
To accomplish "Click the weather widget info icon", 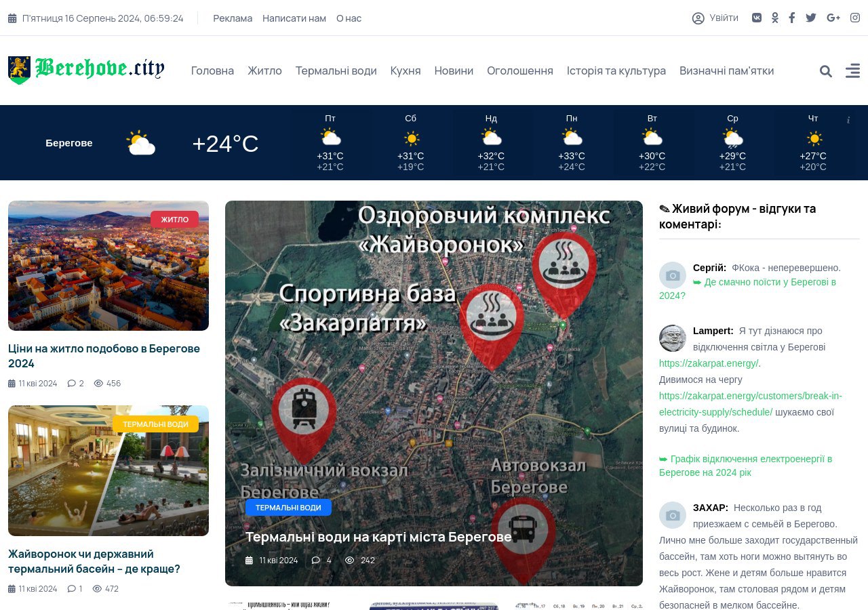I will (848, 120).
